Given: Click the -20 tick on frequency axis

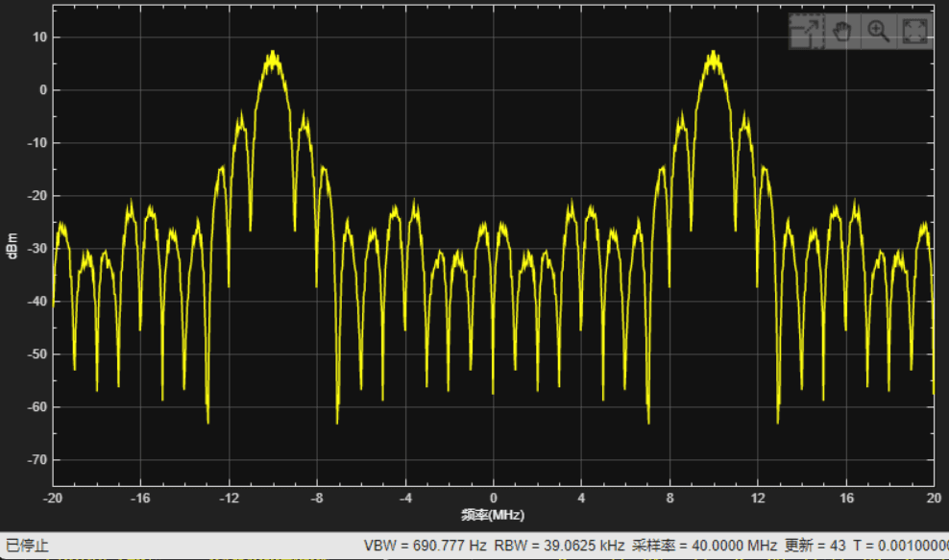Looking at the screenshot, I should coord(53,499).
